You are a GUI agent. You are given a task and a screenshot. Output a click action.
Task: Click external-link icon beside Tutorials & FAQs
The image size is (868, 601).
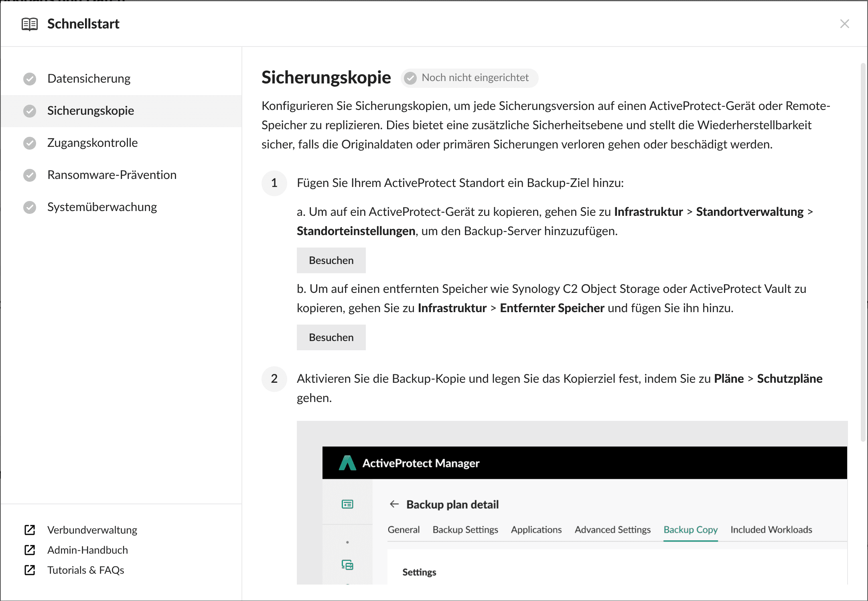[x=30, y=570]
